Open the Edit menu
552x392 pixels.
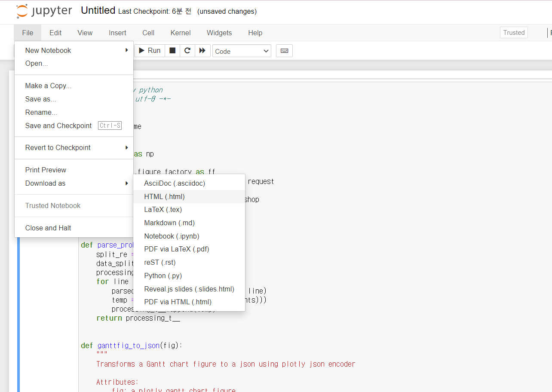[55, 33]
